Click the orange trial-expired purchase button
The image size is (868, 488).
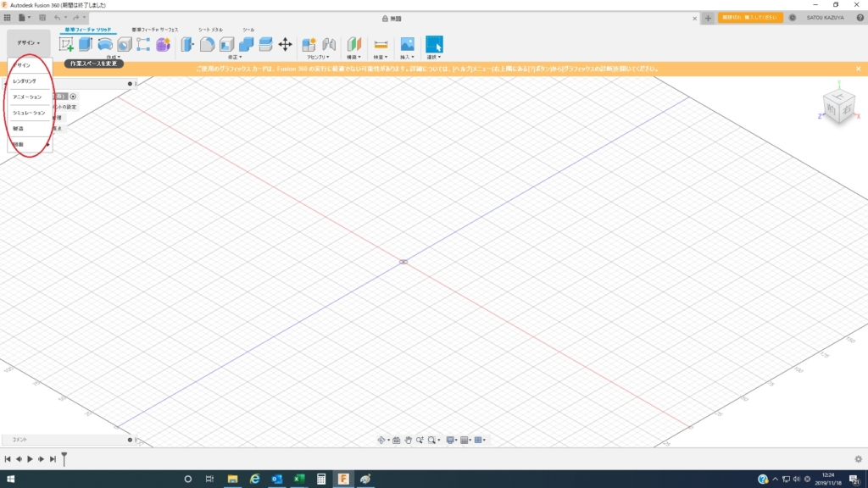pos(750,18)
